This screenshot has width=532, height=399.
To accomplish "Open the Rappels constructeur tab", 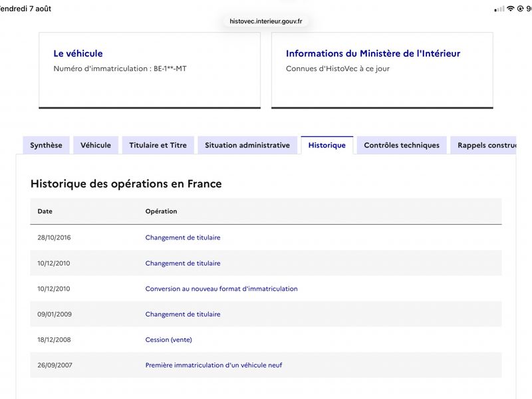I will coord(483,145).
